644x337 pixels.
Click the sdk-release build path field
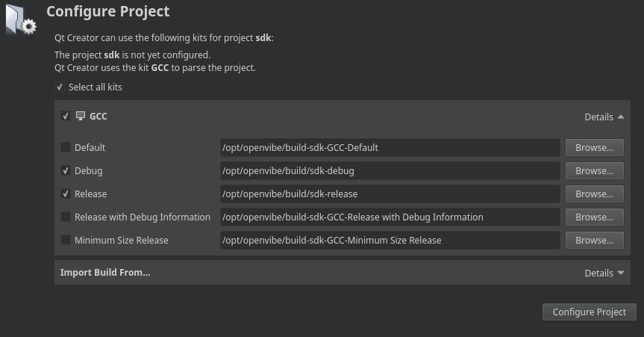pos(389,194)
